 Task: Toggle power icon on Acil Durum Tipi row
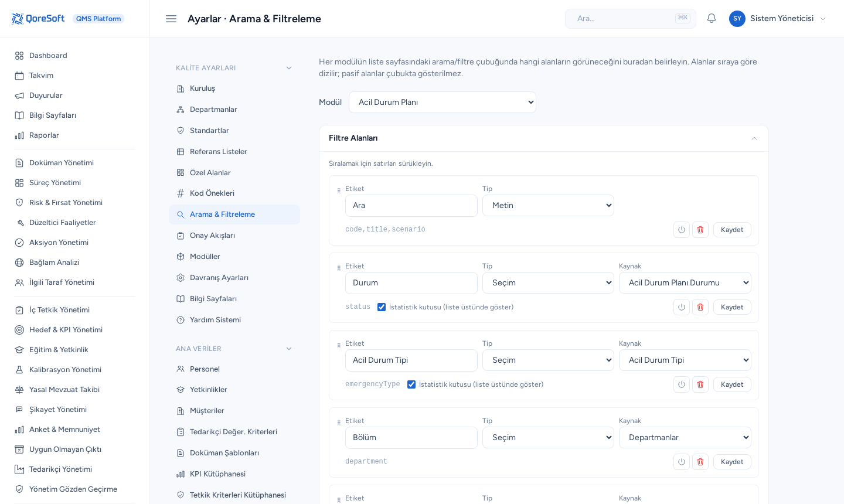[682, 384]
